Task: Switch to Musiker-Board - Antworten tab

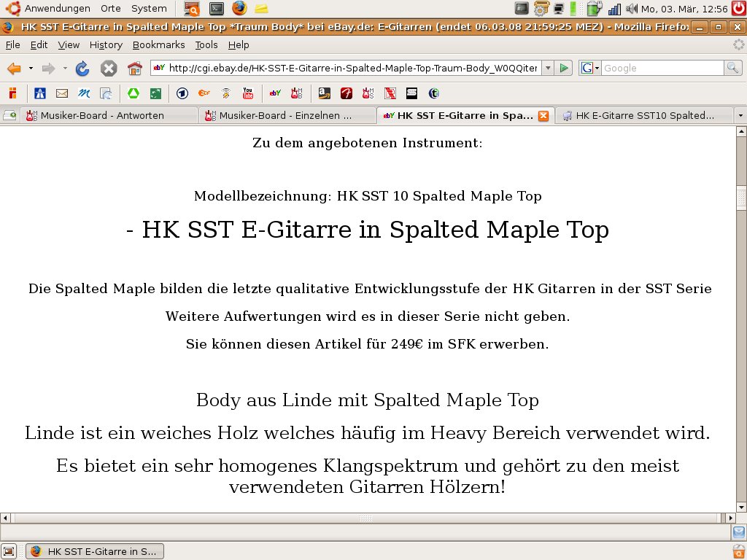Action: click(109, 116)
